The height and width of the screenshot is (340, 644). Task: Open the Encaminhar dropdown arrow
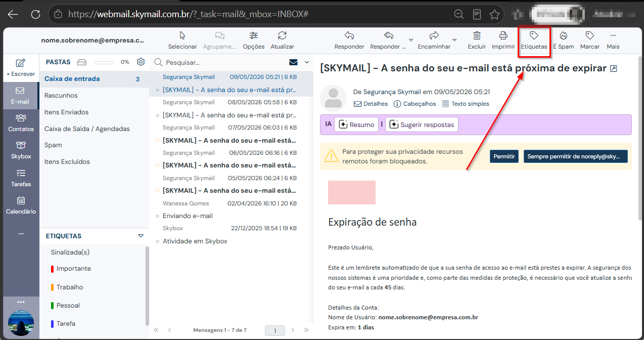tap(454, 40)
